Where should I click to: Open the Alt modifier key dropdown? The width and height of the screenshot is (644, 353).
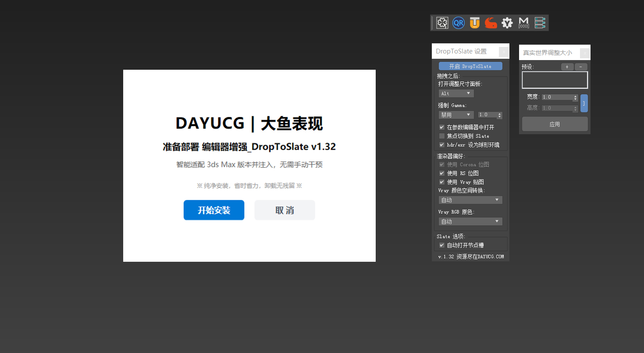click(456, 93)
